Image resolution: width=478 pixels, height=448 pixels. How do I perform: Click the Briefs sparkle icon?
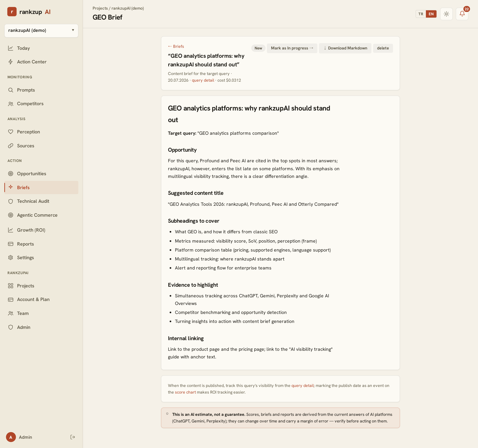(x=11, y=187)
